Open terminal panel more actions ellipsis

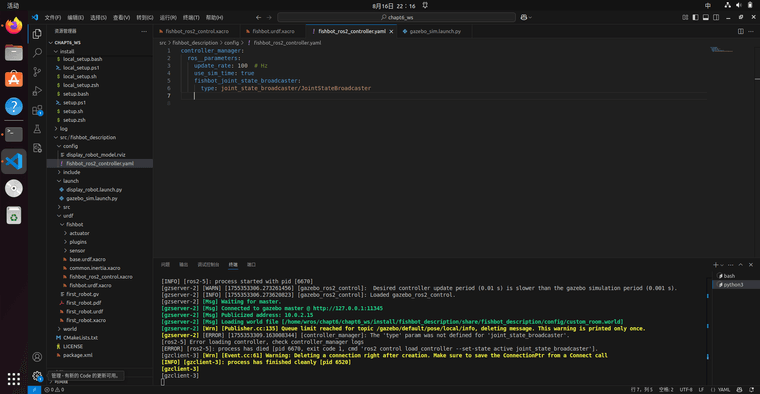pos(730,265)
